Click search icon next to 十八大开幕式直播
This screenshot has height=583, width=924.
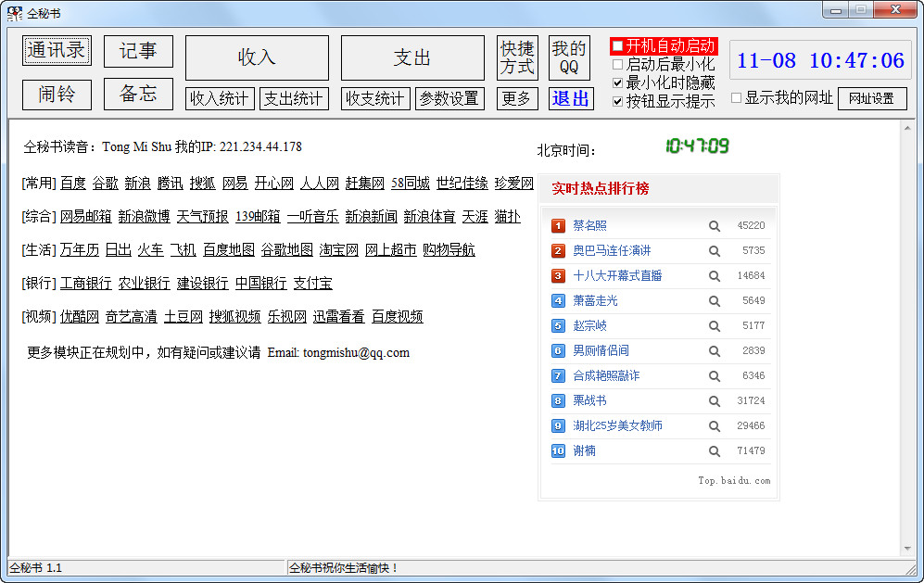point(715,276)
